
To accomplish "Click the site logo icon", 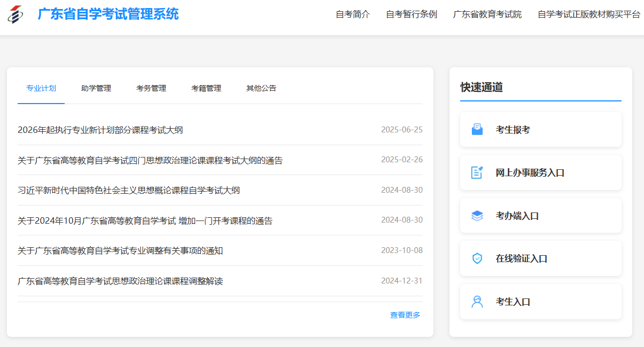I will (15, 14).
